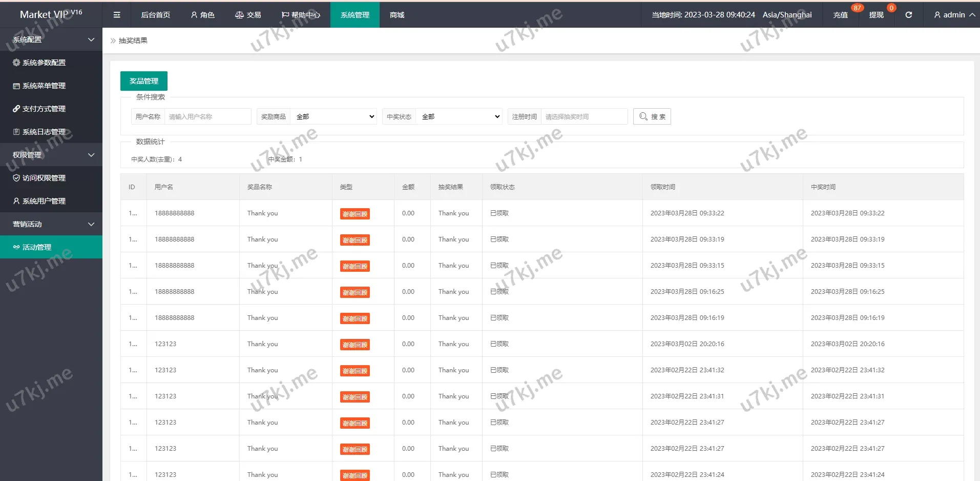Open 角色 via the person icon
This screenshot has height=481, width=980.
202,15
